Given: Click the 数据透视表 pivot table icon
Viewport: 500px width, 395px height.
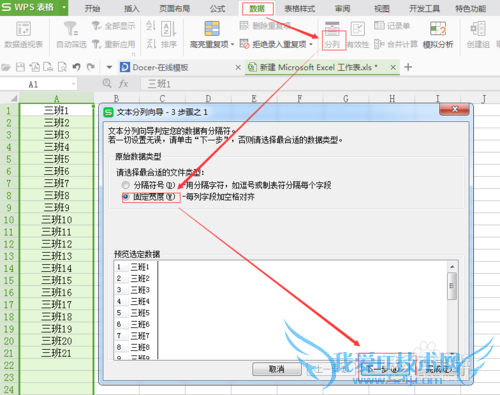Looking at the screenshot, I should click(x=23, y=29).
